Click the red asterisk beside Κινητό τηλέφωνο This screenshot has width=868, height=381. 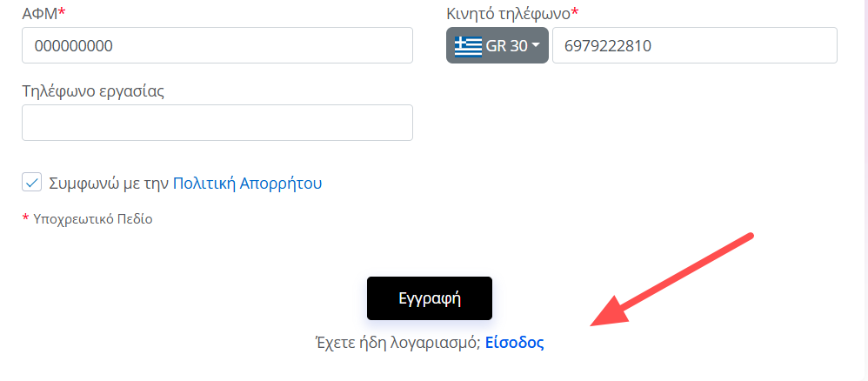coord(575,11)
